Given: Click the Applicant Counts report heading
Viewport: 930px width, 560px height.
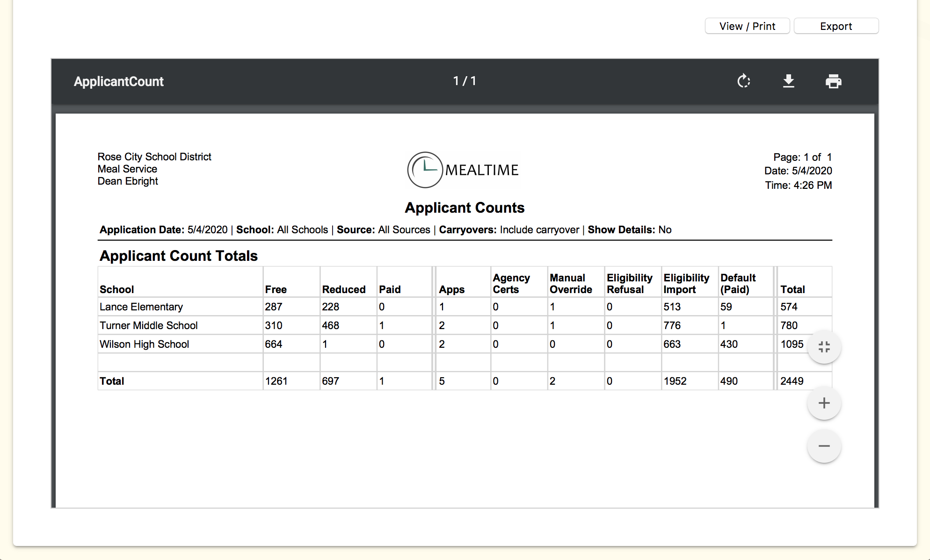Looking at the screenshot, I should pyautogui.click(x=465, y=208).
